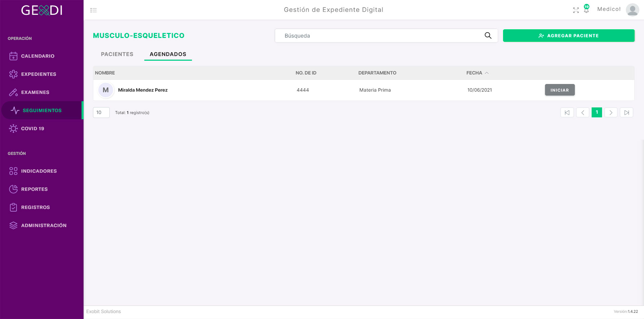The height and width of the screenshot is (319, 644).
Task: Click the Agregar Paciente button
Action: point(569,36)
